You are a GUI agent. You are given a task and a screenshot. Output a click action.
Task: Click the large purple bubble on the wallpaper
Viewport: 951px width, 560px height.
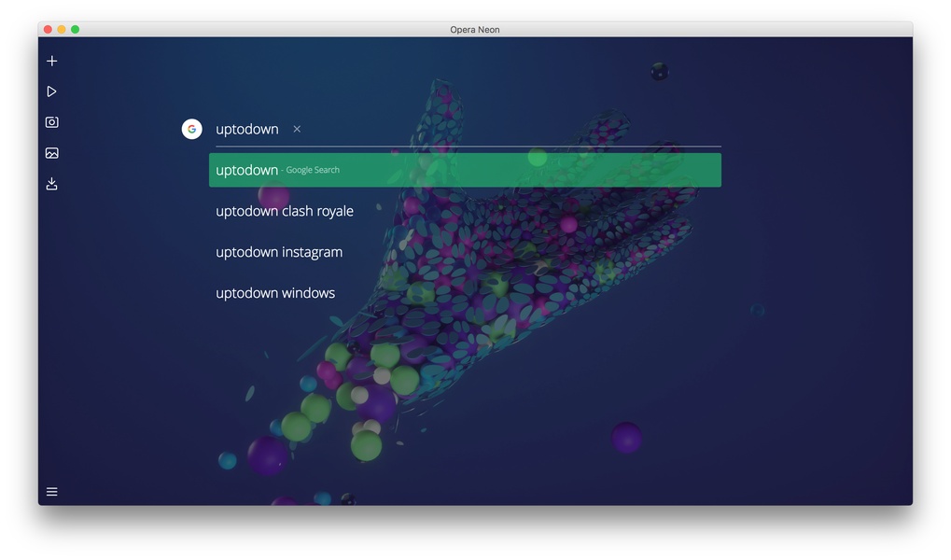coord(267,455)
